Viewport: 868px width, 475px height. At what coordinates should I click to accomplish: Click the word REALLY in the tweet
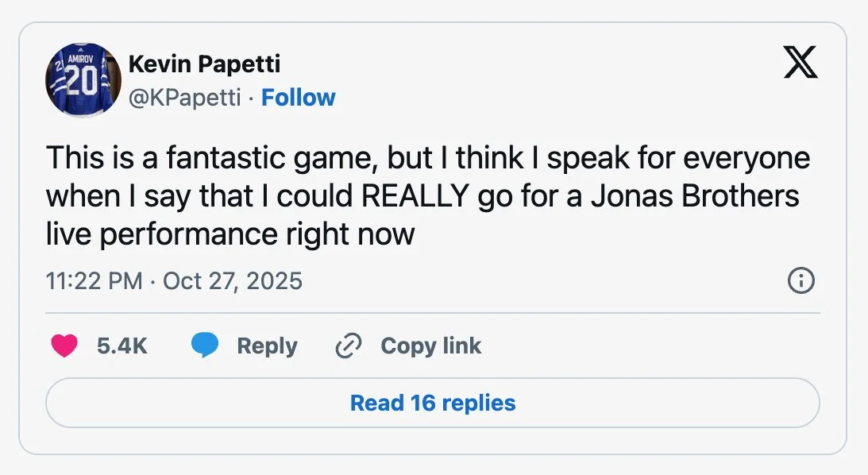click(x=414, y=196)
